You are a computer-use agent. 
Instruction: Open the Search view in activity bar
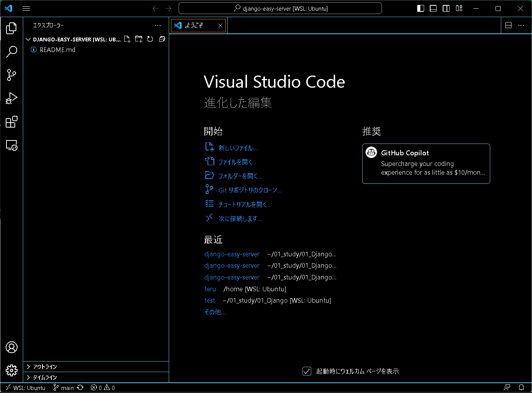[11, 51]
